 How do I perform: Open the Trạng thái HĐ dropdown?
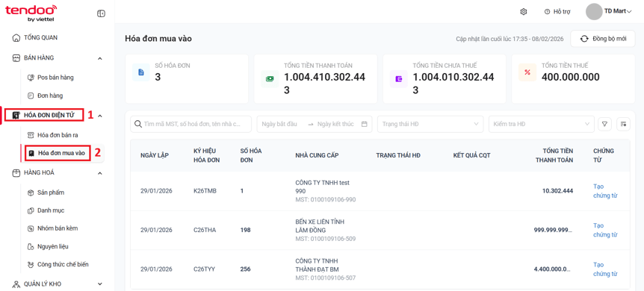click(430, 124)
